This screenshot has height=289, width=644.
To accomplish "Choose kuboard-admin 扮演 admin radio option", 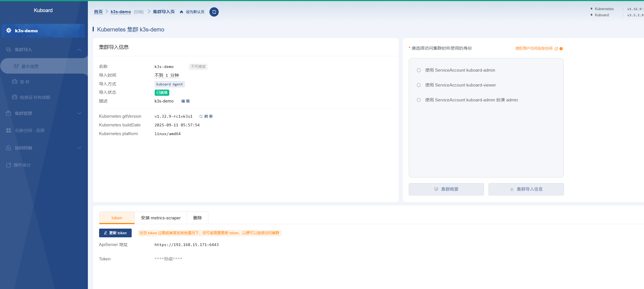I will 419,100.
